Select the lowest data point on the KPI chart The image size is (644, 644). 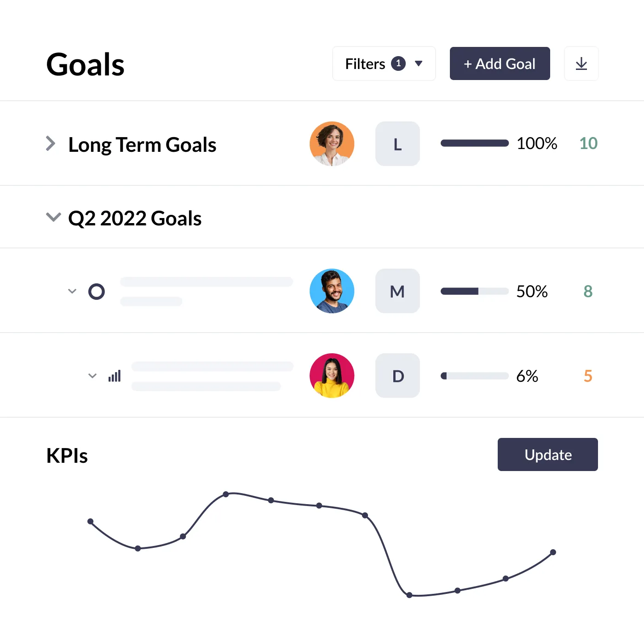(409, 595)
